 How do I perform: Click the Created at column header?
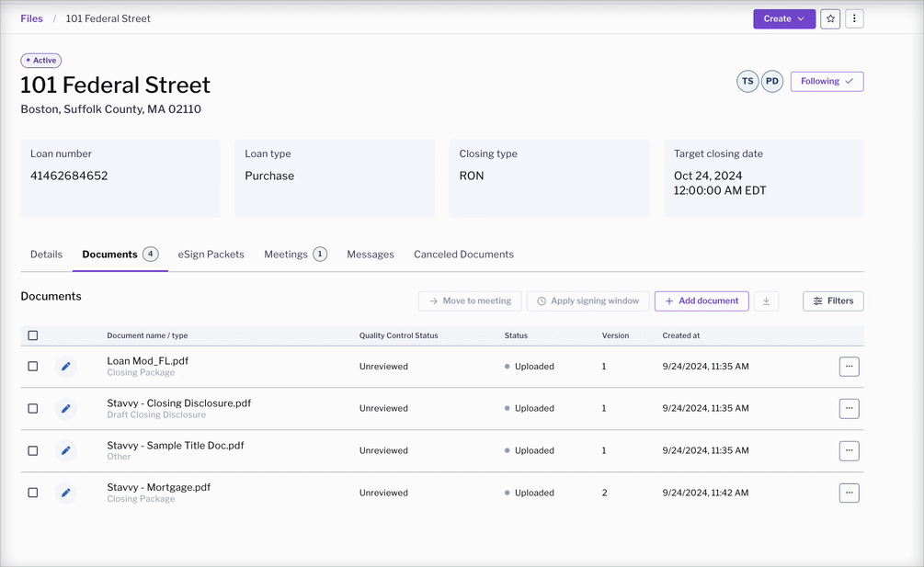[681, 335]
